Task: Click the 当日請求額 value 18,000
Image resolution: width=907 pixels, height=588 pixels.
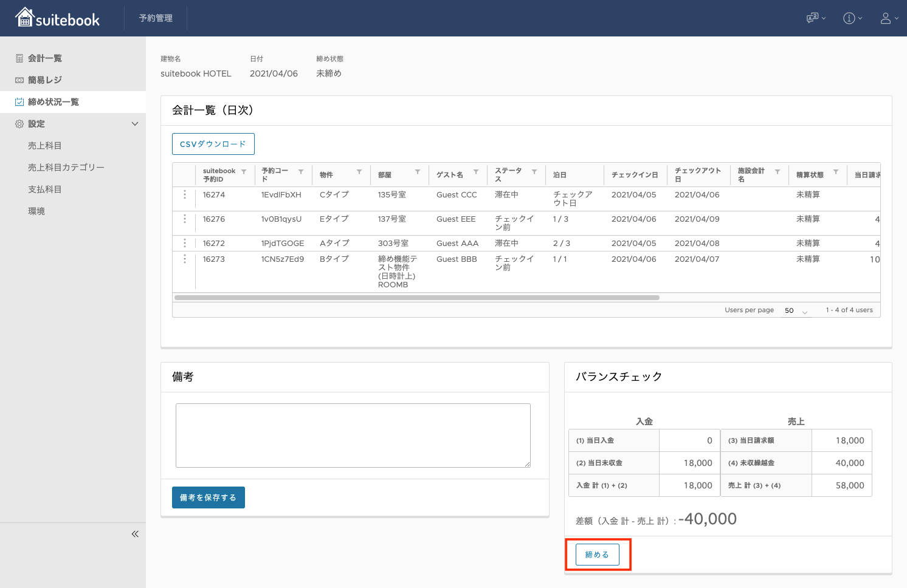Action: pos(850,440)
